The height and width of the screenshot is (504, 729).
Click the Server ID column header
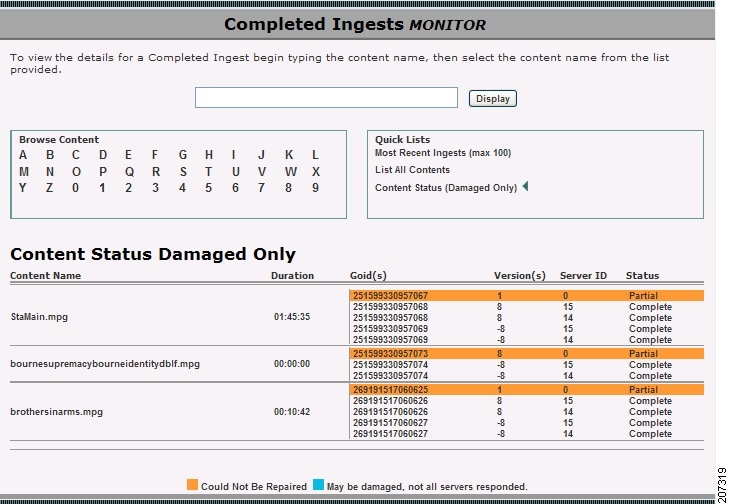coord(583,275)
